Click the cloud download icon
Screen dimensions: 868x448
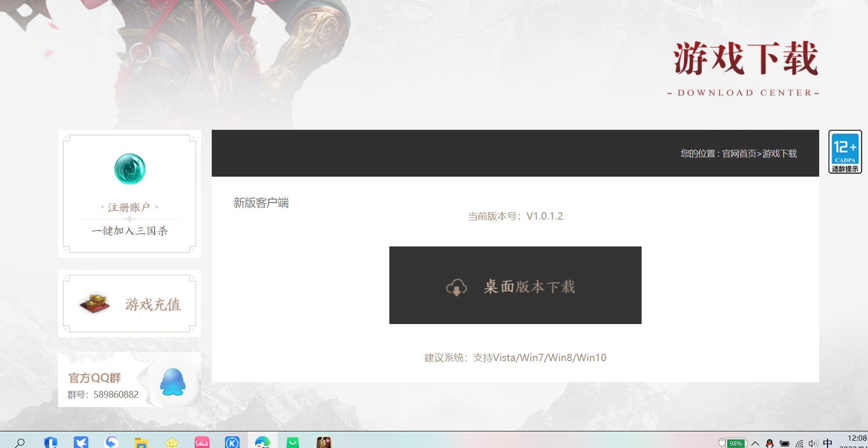click(x=457, y=287)
